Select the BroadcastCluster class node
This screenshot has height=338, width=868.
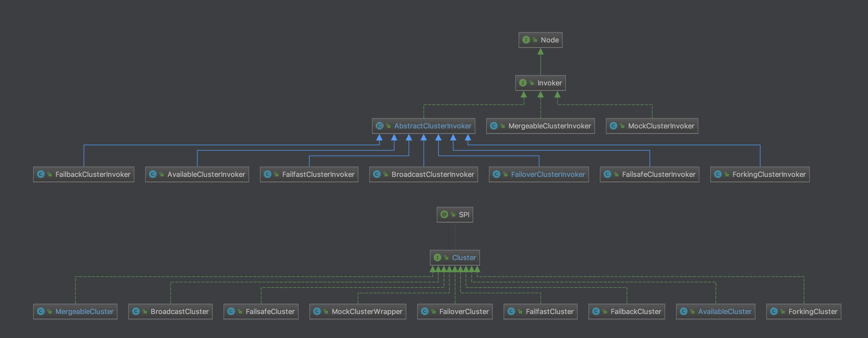[x=170, y=312]
